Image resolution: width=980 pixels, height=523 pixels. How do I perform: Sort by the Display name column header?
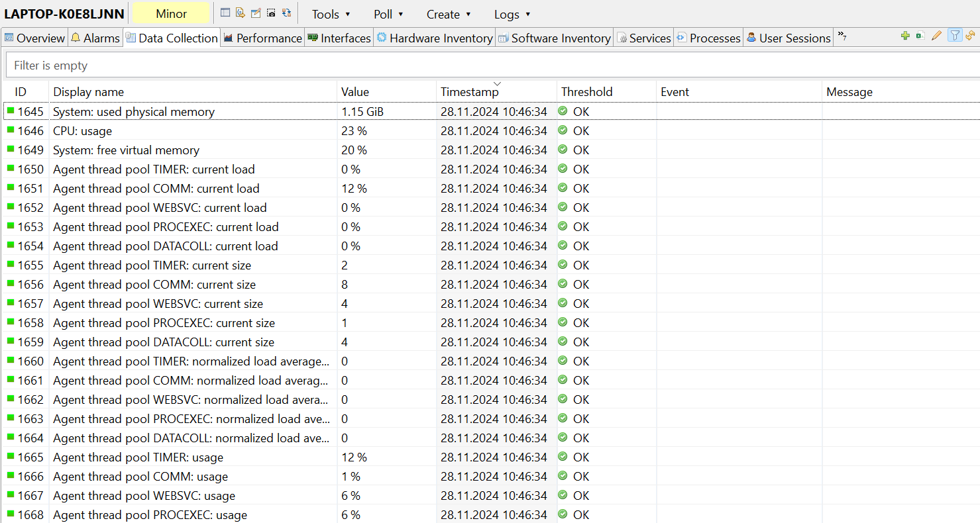[x=89, y=92]
